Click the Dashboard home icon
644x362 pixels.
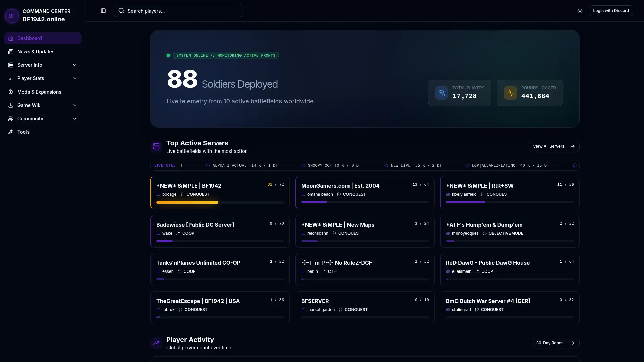pyautogui.click(x=11, y=38)
